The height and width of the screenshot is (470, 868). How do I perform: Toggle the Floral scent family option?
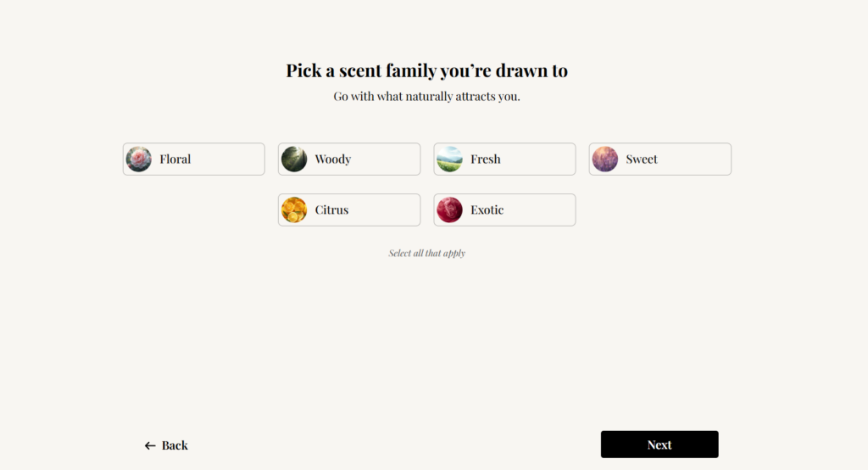click(x=194, y=159)
